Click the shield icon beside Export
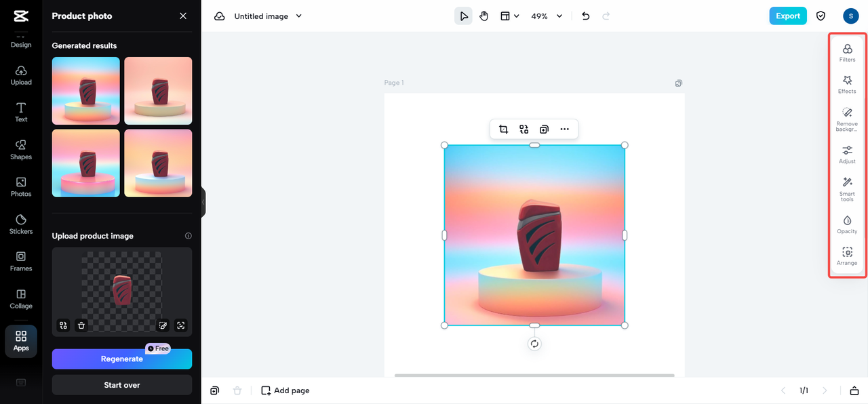This screenshot has height=404, width=868. (821, 16)
